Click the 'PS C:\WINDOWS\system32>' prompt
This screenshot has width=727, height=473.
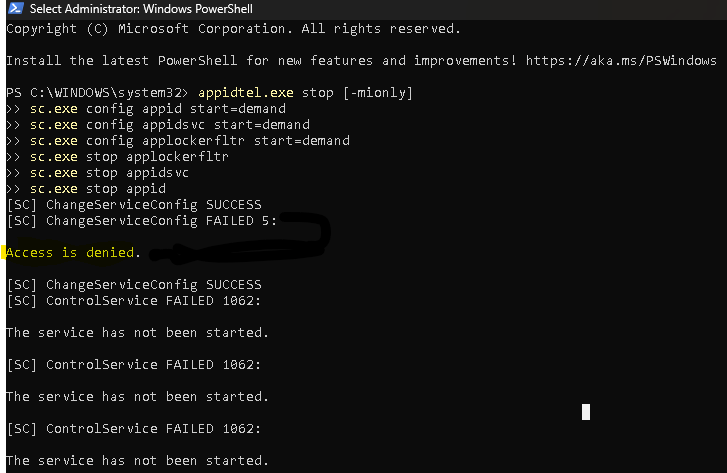97,93
